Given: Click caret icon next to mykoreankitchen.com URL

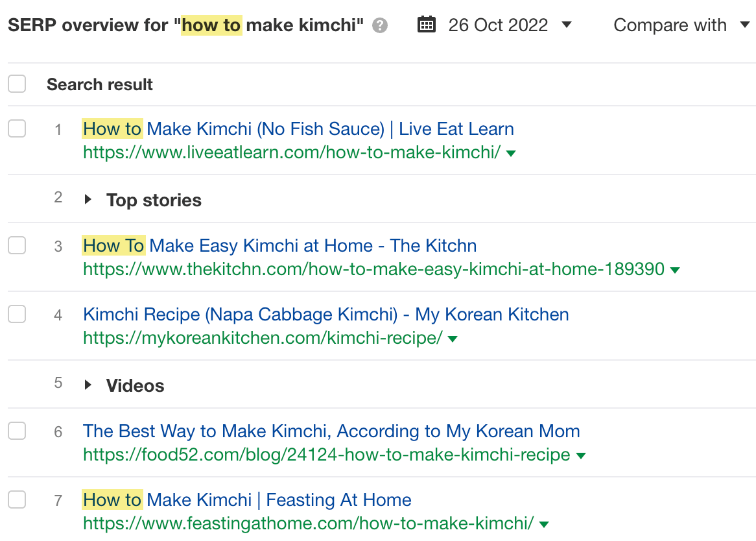Looking at the screenshot, I should 453,339.
